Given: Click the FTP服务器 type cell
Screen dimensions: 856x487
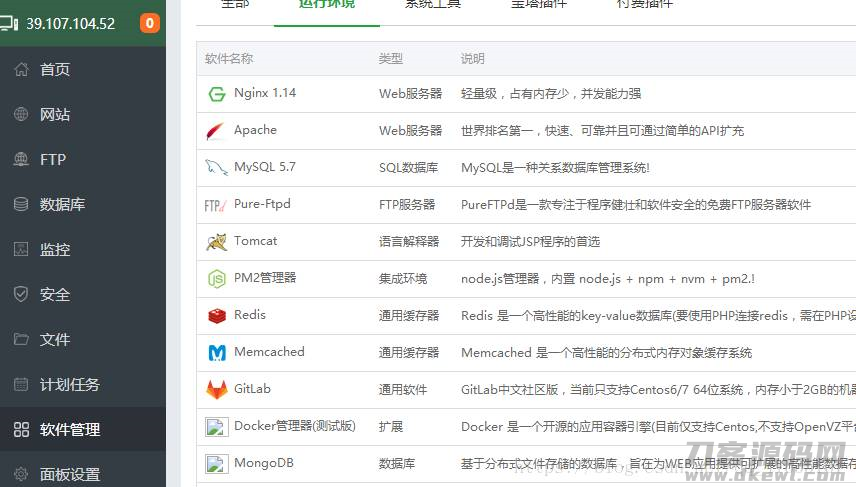Looking at the screenshot, I should click(x=407, y=205).
